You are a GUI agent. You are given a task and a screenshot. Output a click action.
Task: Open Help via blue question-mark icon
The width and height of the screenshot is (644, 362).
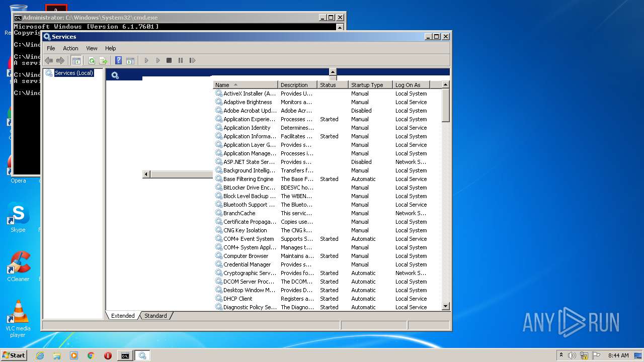point(118,60)
